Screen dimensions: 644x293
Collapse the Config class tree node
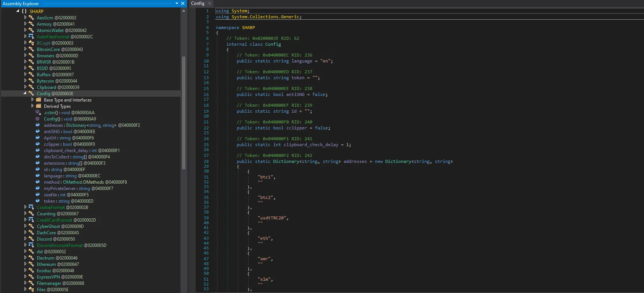tap(25, 93)
